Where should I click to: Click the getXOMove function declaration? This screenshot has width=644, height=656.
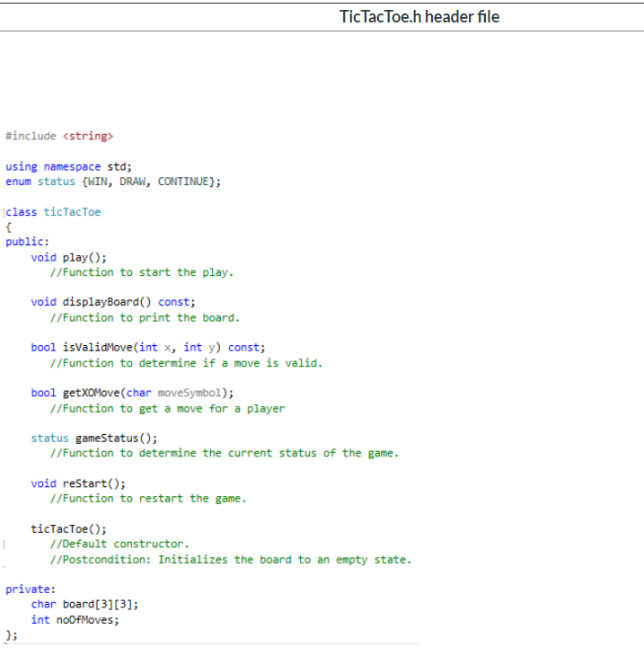click(x=132, y=393)
